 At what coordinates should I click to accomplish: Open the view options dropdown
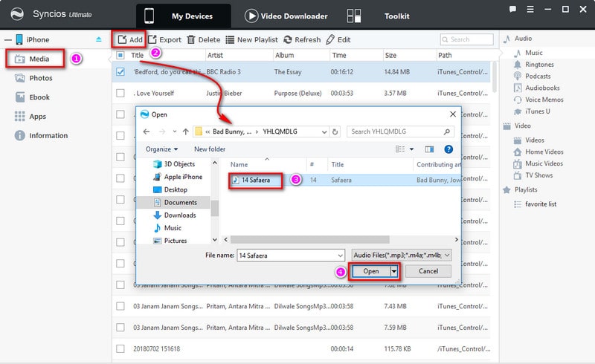412,149
